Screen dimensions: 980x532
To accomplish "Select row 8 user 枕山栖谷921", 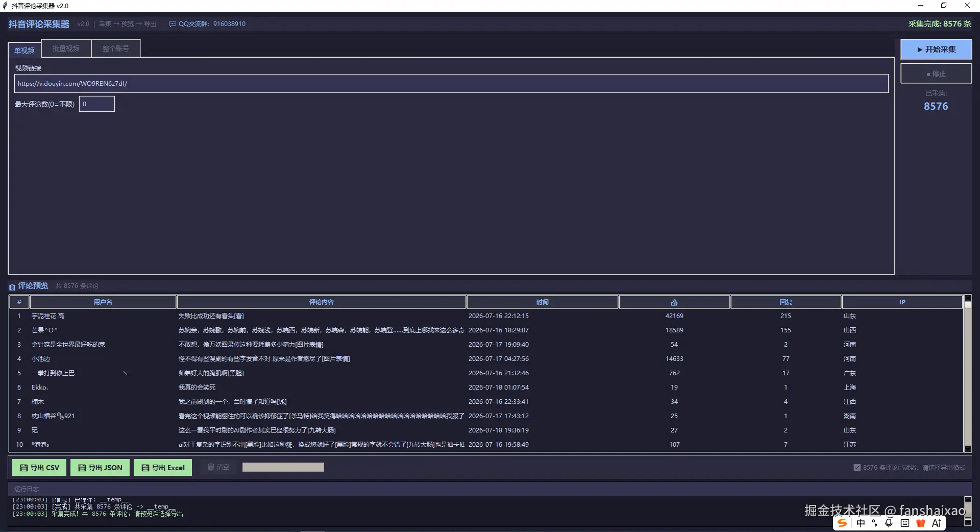I will 53,416.
